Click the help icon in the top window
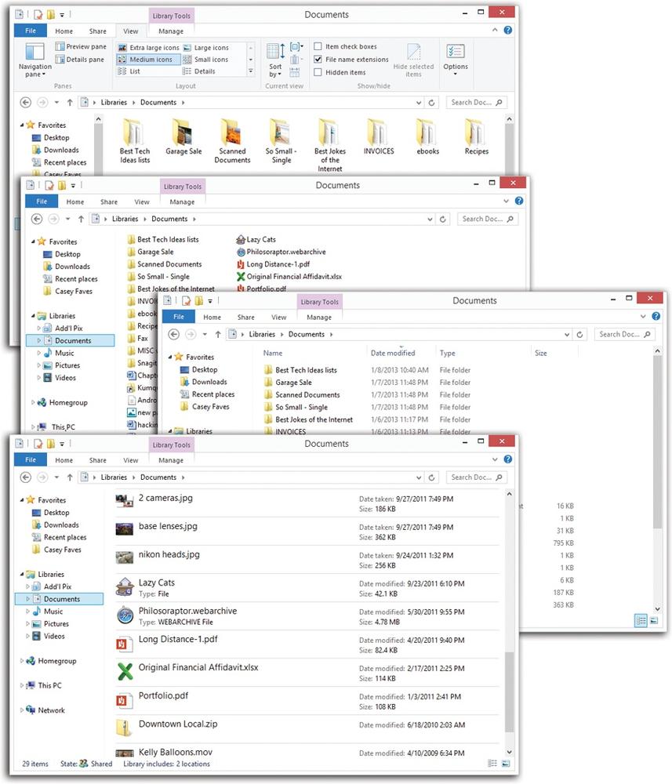Viewport: 672px width, 784px height. coord(507,31)
